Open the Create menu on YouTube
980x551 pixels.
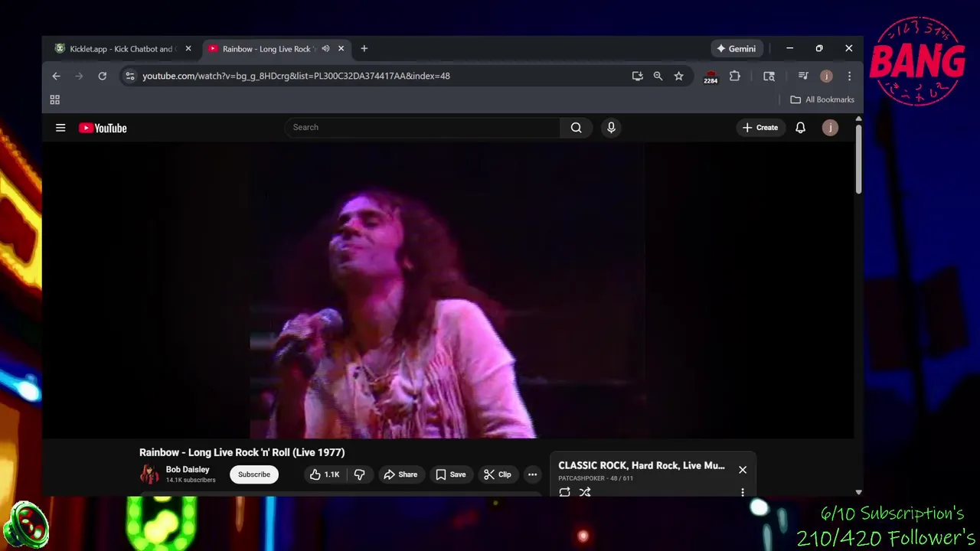coord(759,128)
